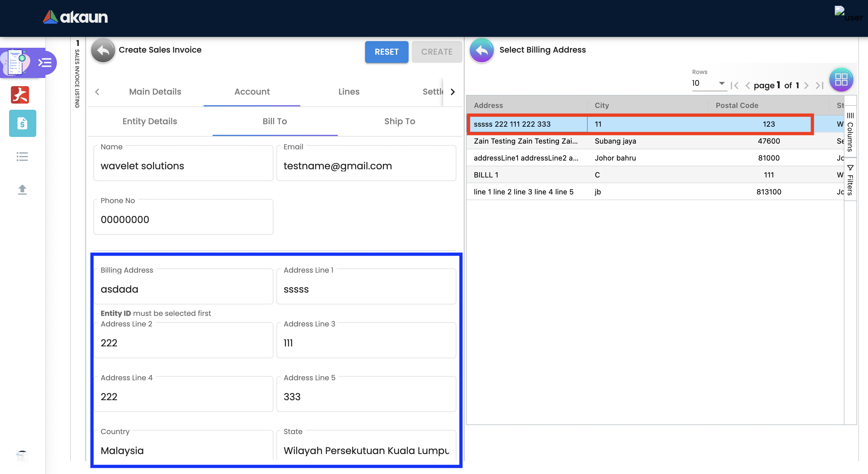Open the Columns side panel

(x=850, y=132)
